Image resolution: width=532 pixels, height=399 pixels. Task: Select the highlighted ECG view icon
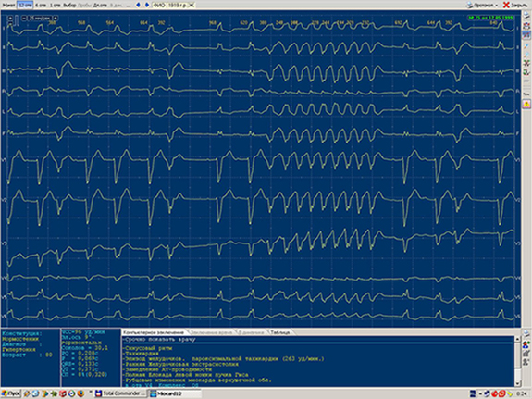[x=526, y=35]
